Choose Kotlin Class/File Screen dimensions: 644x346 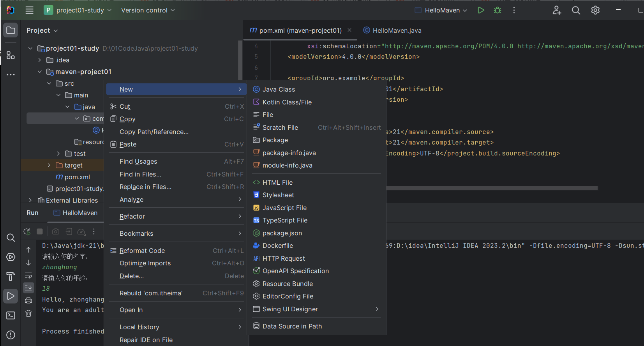(316, 102)
